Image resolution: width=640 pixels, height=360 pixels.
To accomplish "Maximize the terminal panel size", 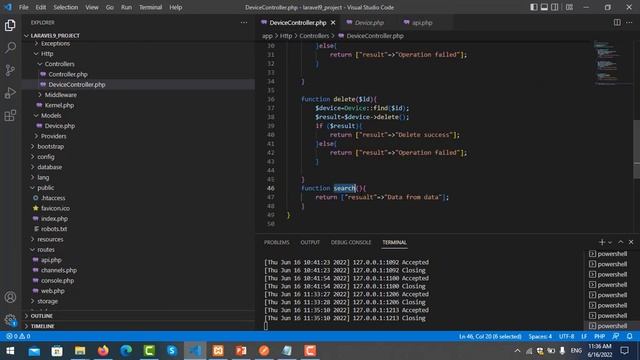I will [620, 242].
